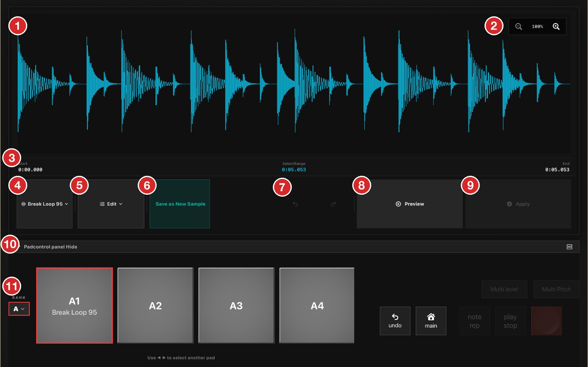Image resolution: width=588 pixels, height=367 pixels.
Task: Preview the selected sample range
Action: (410, 204)
